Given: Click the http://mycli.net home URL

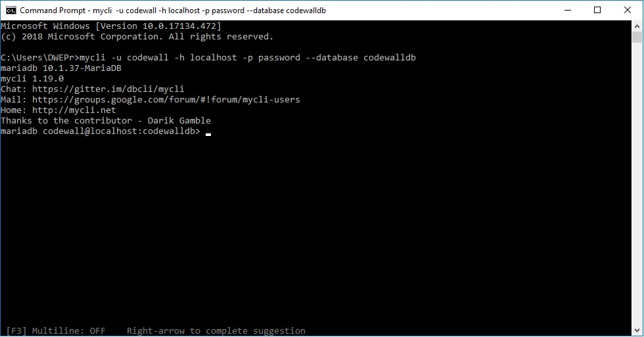Looking at the screenshot, I should [x=74, y=110].
